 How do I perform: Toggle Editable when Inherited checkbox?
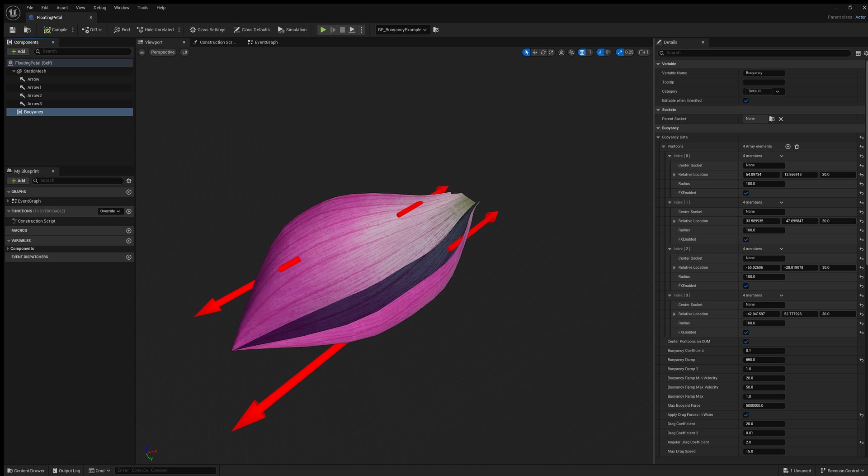(746, 101)
